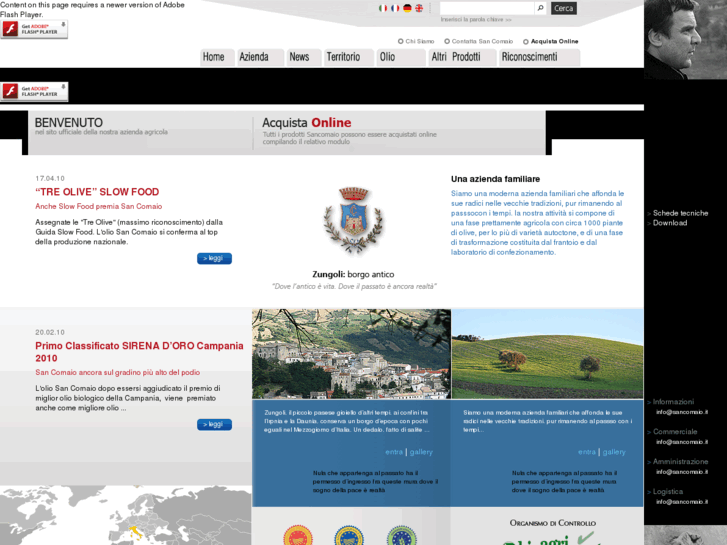Click the email under Commerciale

click(x=682, y=442)
